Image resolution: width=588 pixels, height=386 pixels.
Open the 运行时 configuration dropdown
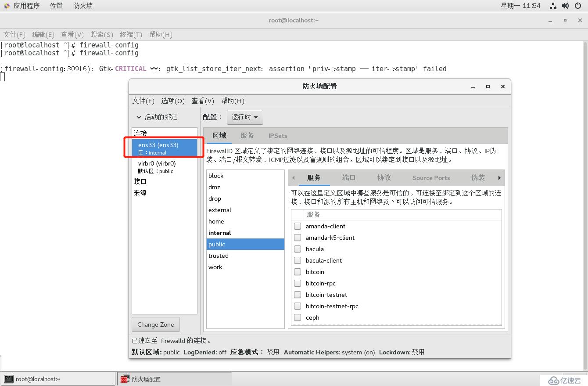[245, 117]
